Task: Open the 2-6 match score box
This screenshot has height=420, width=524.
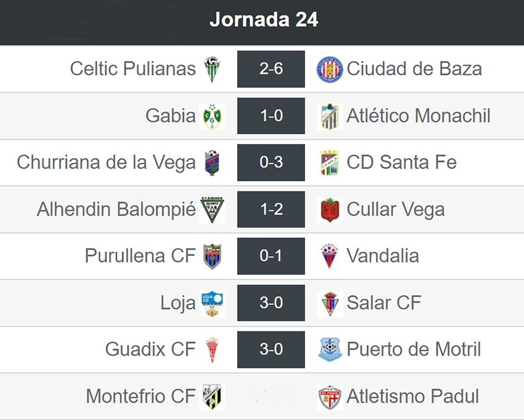Action: tap(271, 69)
